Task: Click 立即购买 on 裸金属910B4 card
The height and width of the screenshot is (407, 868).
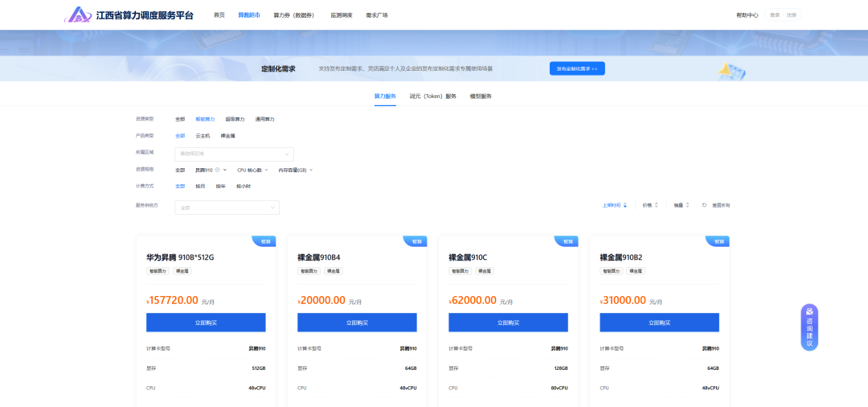Action: [357, 323]
